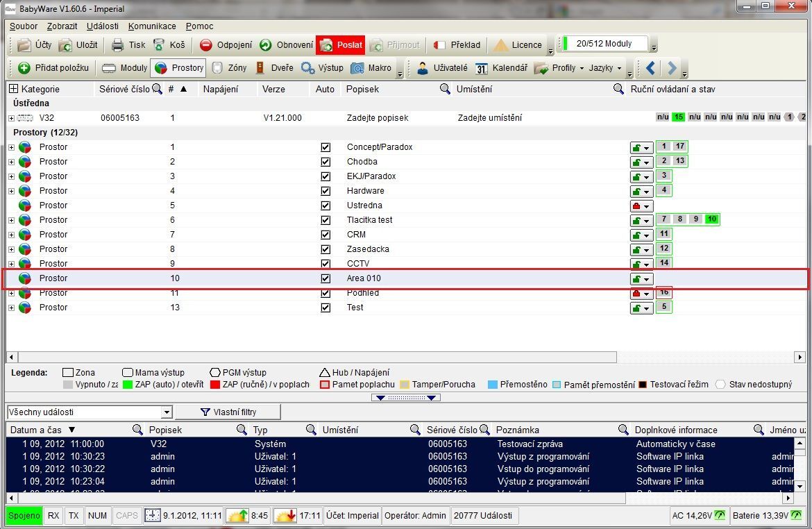The height and width of the screenshot is (529, 812).
Task: Click the Odpojení disconnect icon
Action: [x=206, y=45]
